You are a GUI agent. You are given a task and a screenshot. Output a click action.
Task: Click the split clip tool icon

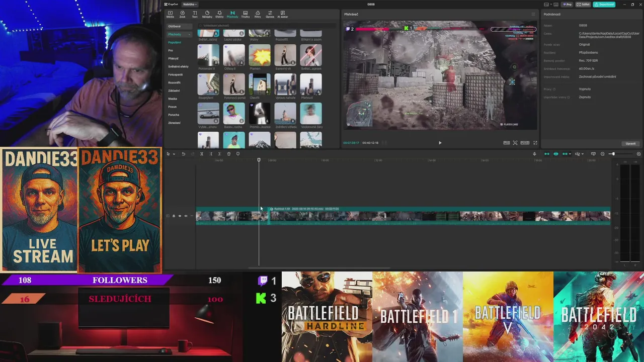pos(201,154)
